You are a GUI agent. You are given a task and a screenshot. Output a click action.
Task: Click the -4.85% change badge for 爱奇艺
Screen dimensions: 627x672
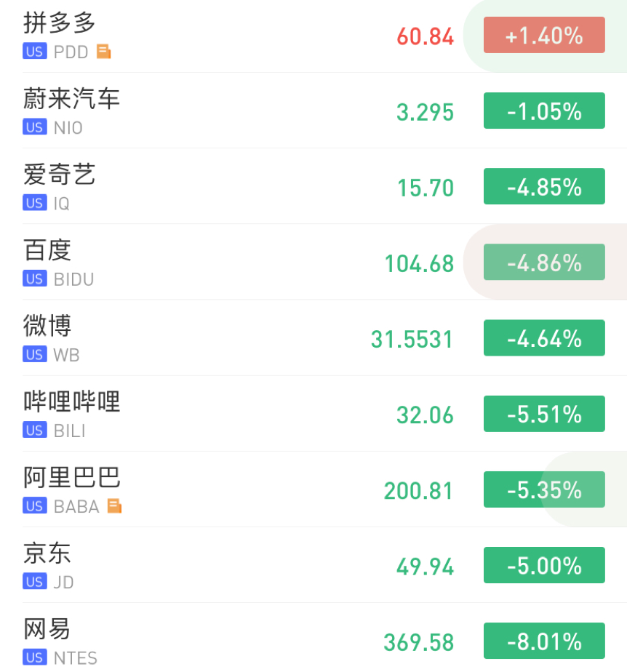pos(544,186)
